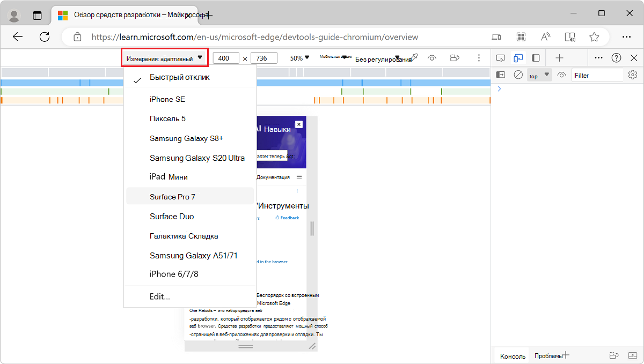Grab the corner viewport resize handle
This screenshot has height=364, width=644.
[x=312, y=347]
